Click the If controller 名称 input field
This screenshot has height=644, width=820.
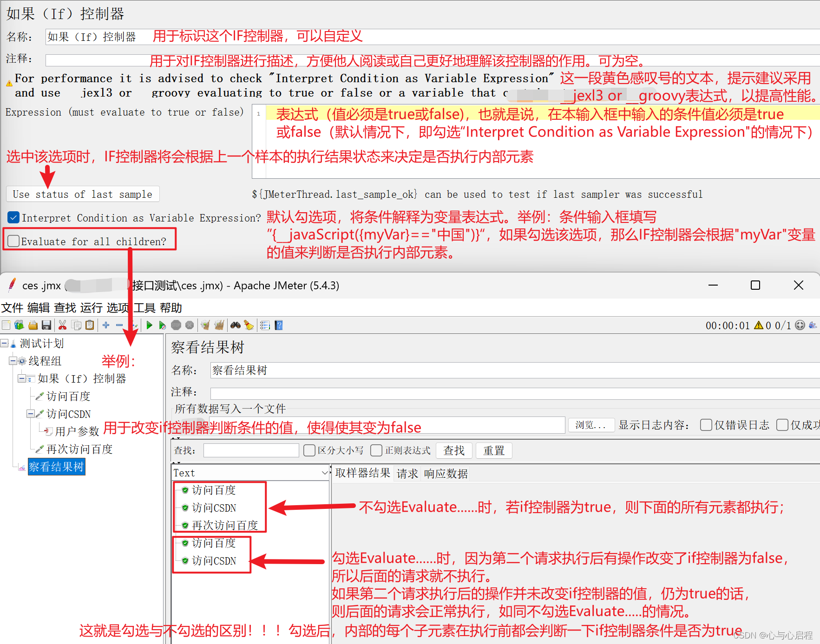click(433, 37)
